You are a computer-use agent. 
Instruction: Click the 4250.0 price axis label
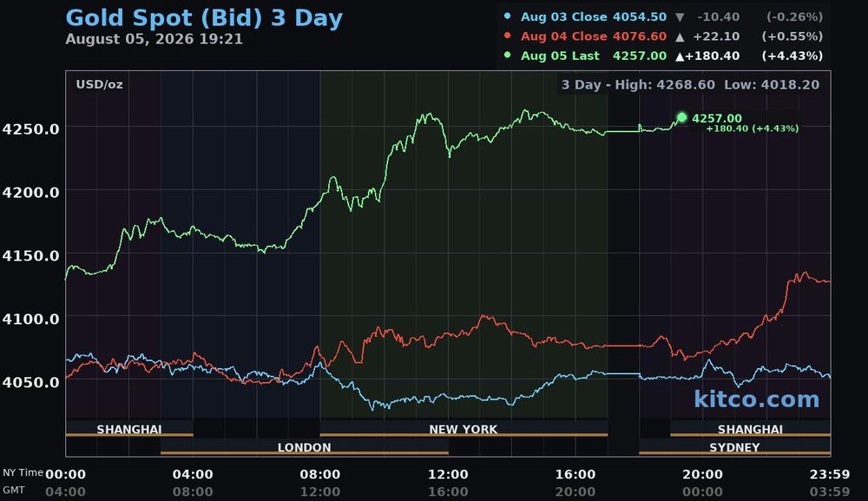click(x=30, y=129)
